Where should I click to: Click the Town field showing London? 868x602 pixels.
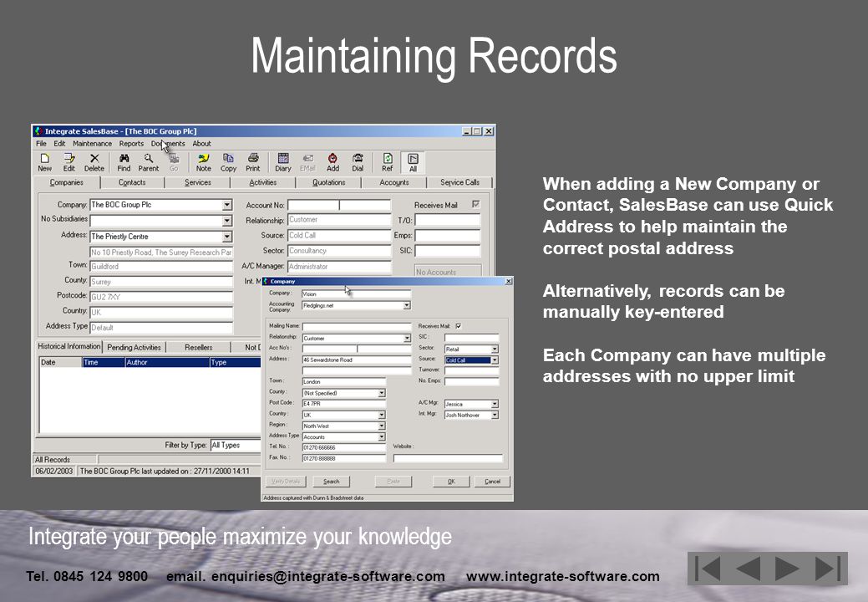click(x=343, y=381)
